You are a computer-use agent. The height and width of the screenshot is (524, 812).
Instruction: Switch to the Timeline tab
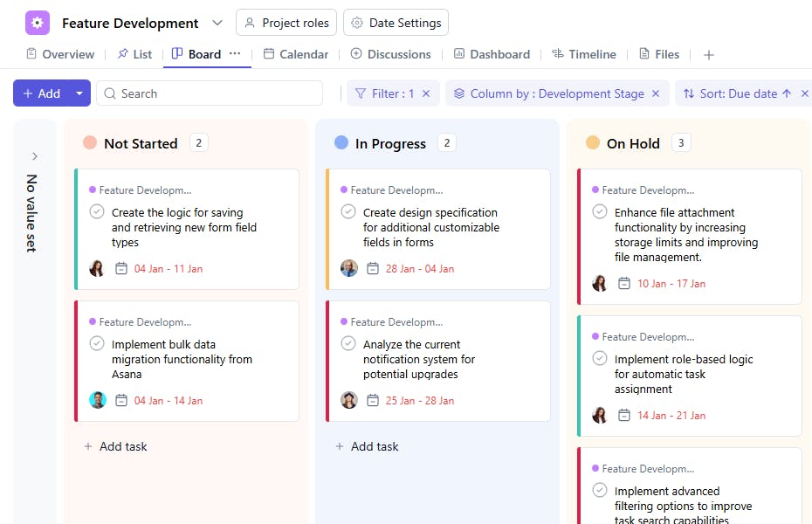(x=583, y=54)
